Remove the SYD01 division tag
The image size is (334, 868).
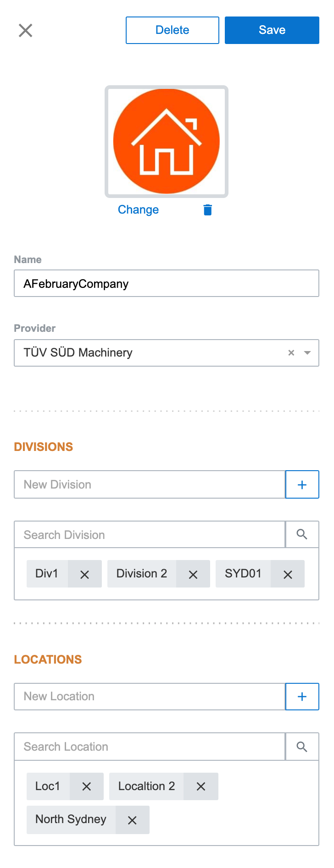tap(288, 574)
